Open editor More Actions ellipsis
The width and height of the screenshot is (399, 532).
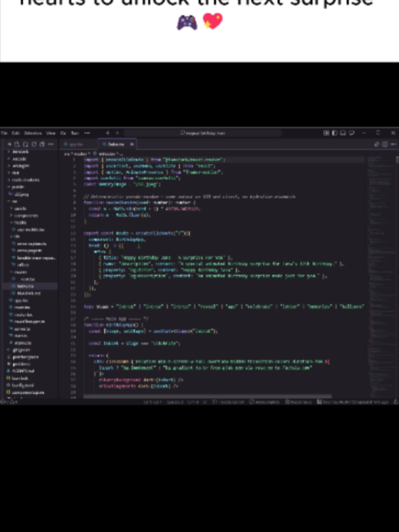click(393, 144)
